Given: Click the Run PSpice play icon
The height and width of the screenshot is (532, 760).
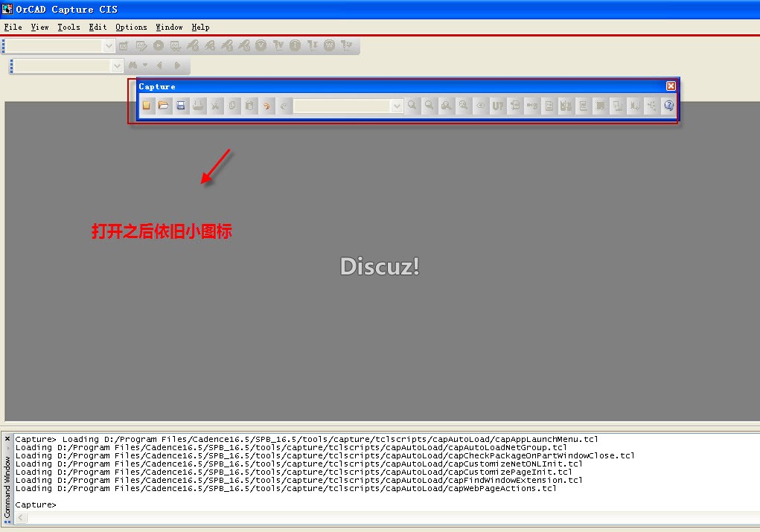Looking at the screenshot, I should click(159, 45).
